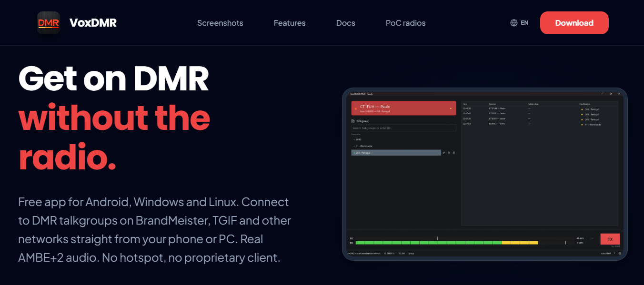The image size is (644, 285).
Task: Toggle favourite star in the Paulo call banner
Action: click(x=451, y=108)
